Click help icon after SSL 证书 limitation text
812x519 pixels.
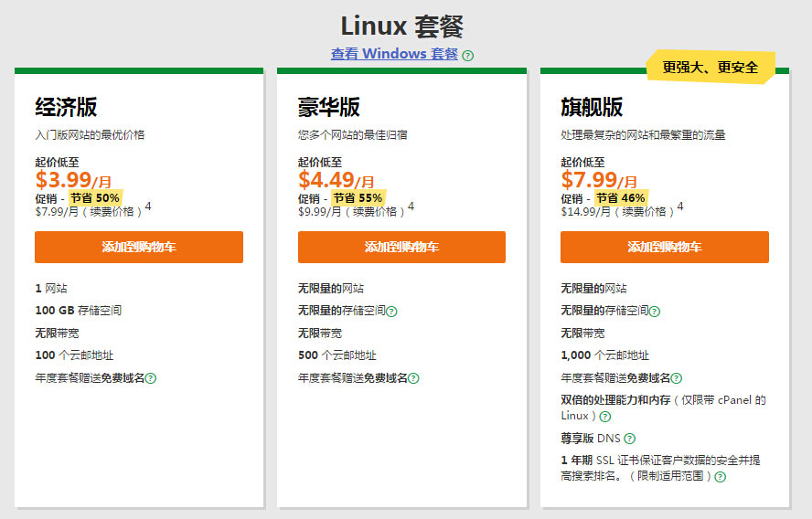tap(721, 477)
